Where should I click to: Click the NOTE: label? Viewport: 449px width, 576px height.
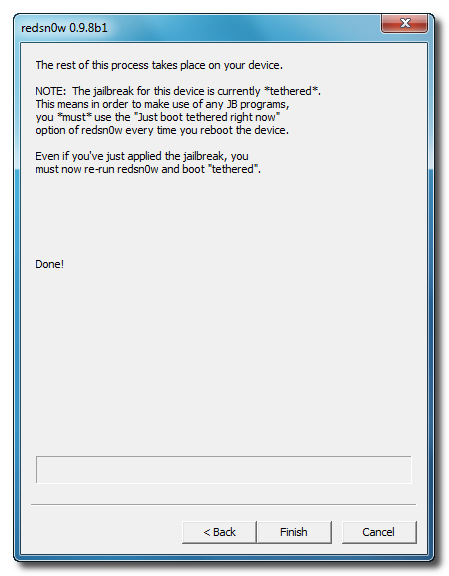51,91
